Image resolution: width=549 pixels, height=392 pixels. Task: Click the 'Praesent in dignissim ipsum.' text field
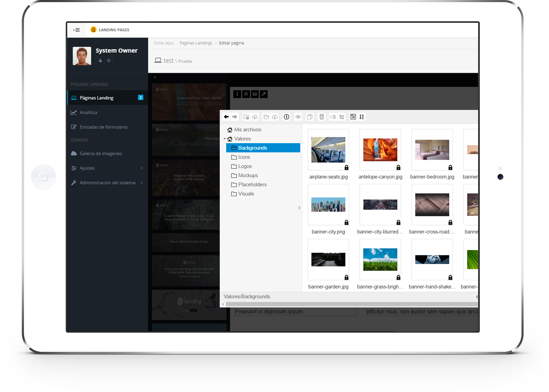point(296,311)
